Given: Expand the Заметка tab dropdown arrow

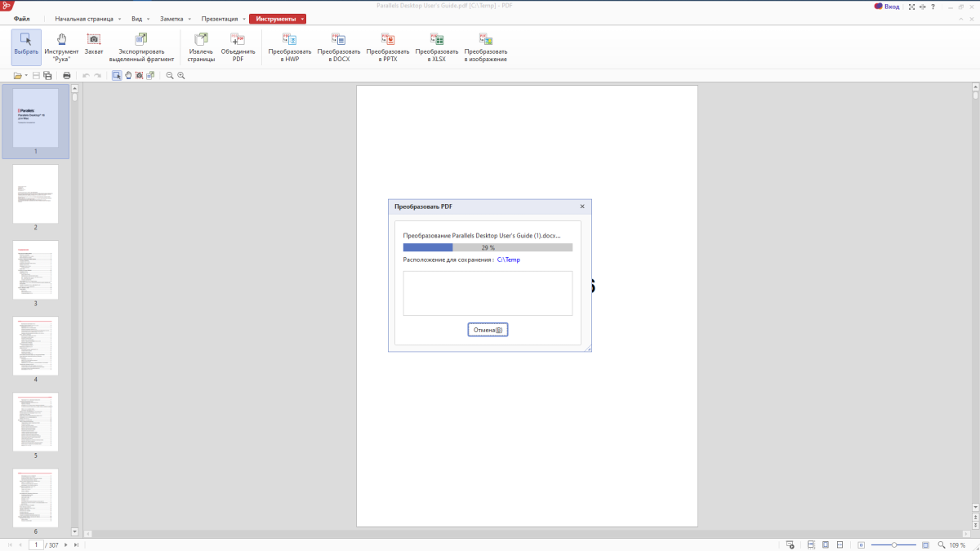Looking at the screenshot, I should click(189, 19).
